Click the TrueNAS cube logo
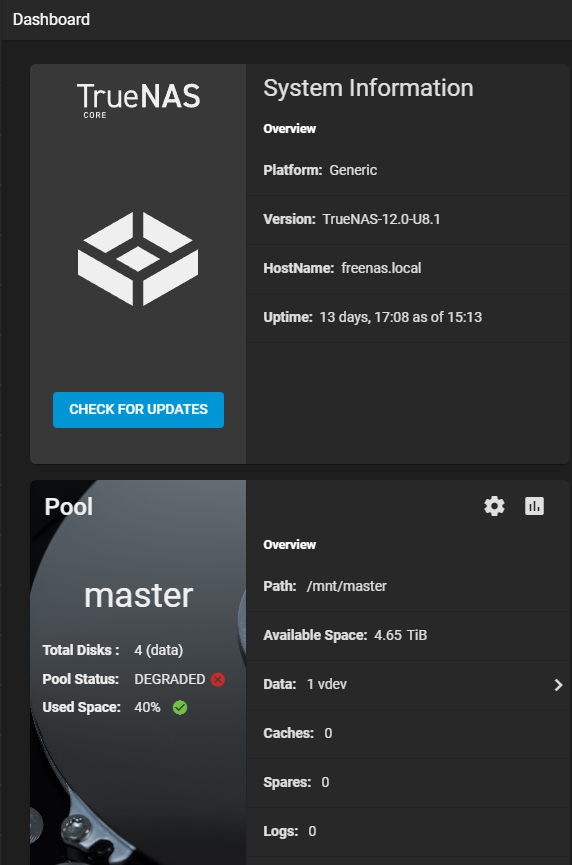Image resolution: width=572 pixels, height=865 pixels. pos(138,258)
